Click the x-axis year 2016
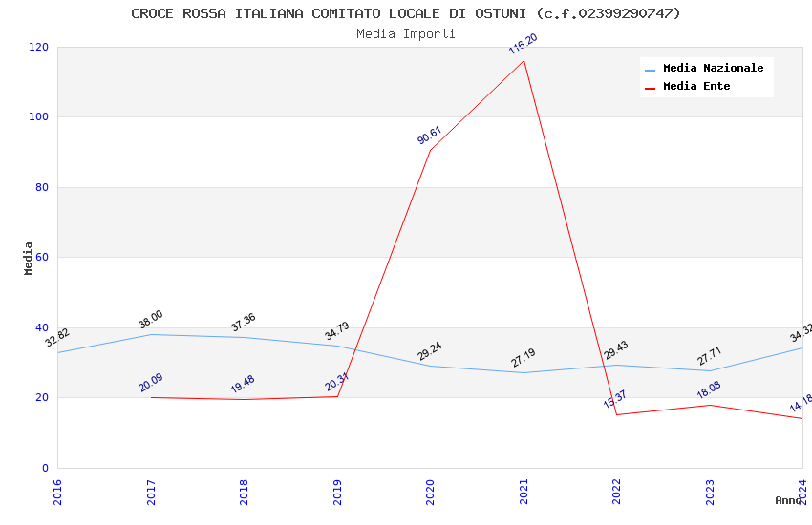Viewport: 812px width, 525px height. coord(57,492)
